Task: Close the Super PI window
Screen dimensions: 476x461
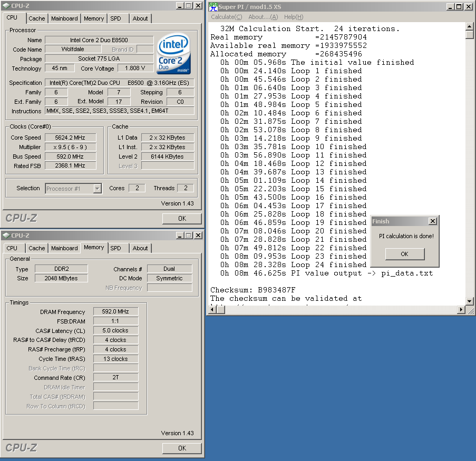Action: tap(469, 6)
